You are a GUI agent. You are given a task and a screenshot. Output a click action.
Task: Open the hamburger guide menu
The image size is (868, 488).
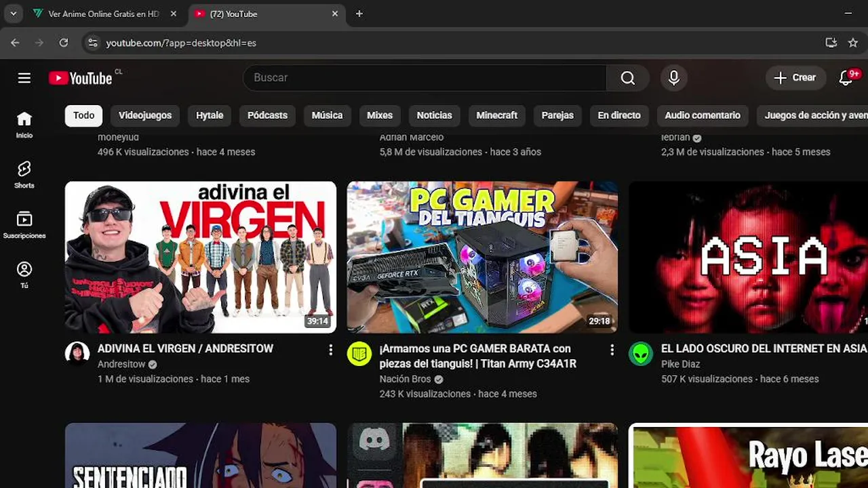24,78
